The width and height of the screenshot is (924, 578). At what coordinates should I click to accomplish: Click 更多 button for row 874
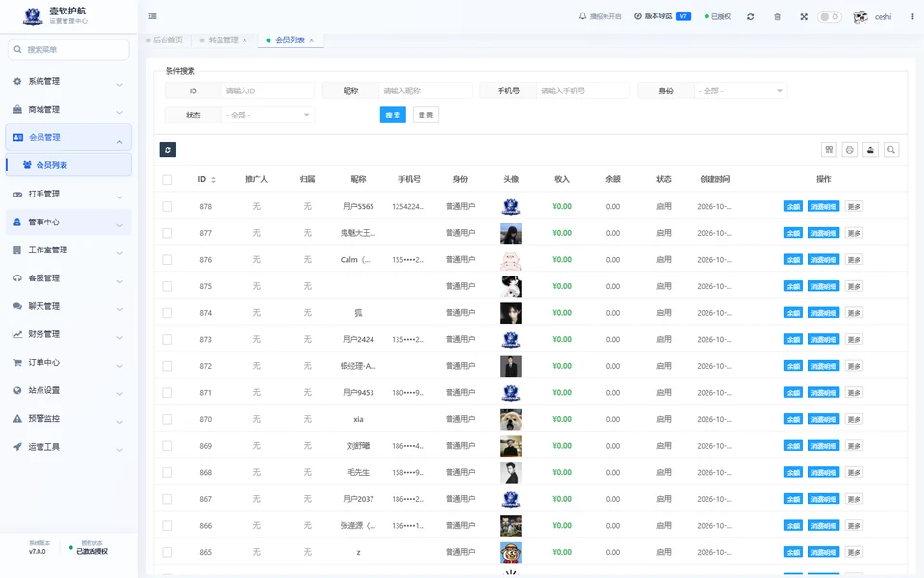point(854,313)
